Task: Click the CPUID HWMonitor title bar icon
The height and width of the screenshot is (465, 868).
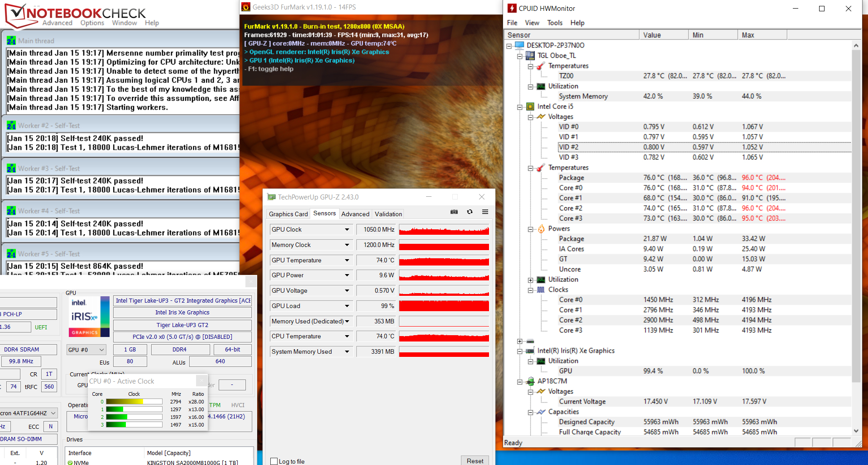Action: click(512, 8)
